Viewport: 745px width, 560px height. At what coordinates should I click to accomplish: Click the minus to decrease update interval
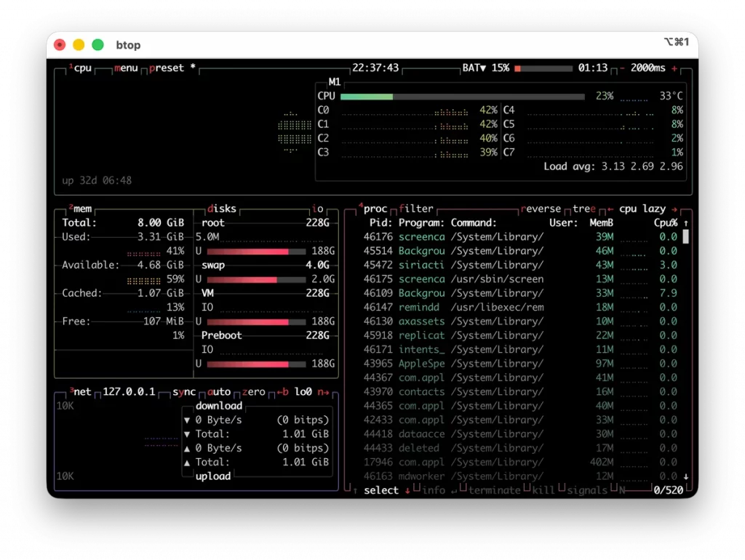click(x=622, y=68)
